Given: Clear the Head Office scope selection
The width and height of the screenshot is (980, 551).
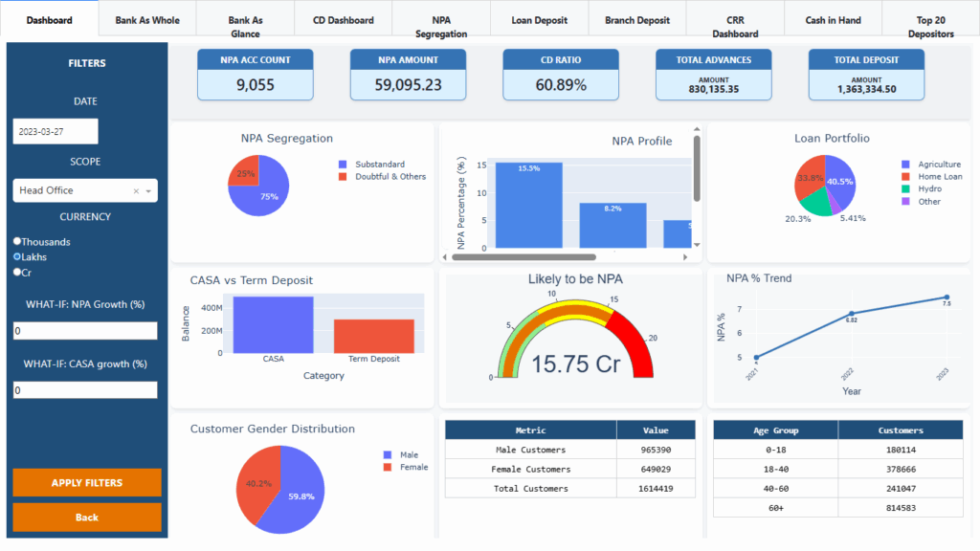Looking at the screenshot, I should tap(136, 190).
